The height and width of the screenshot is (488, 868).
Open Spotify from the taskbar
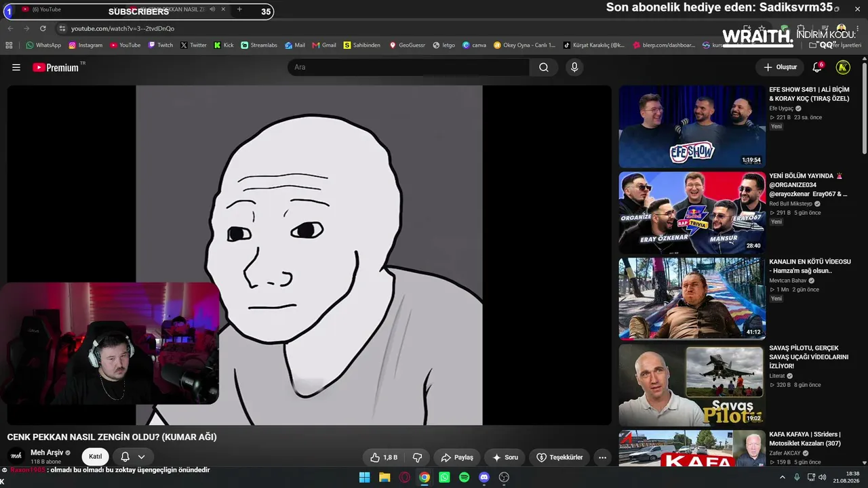465,477
